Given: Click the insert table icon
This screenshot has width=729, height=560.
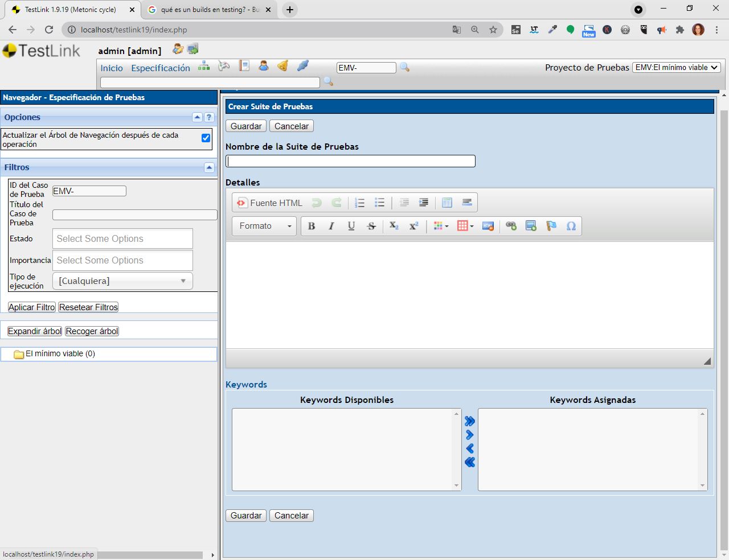Looking at the screenshot, I should [x=465, y=226].
